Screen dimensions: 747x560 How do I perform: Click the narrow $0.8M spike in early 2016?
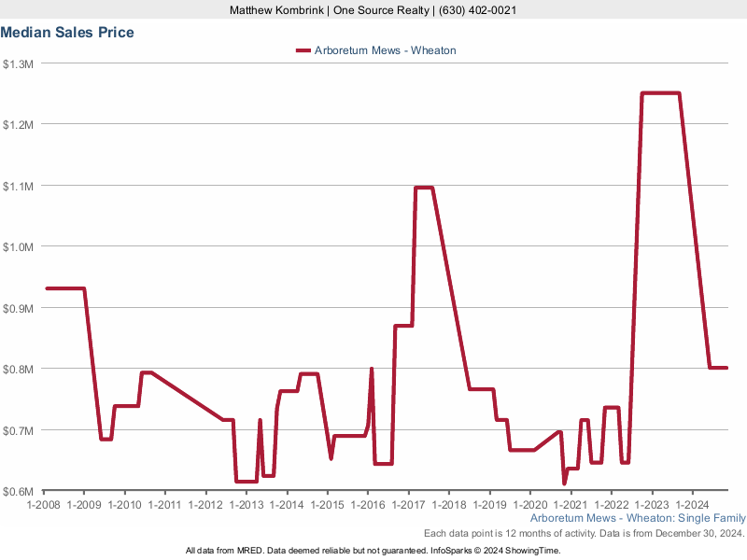(372, 371)
